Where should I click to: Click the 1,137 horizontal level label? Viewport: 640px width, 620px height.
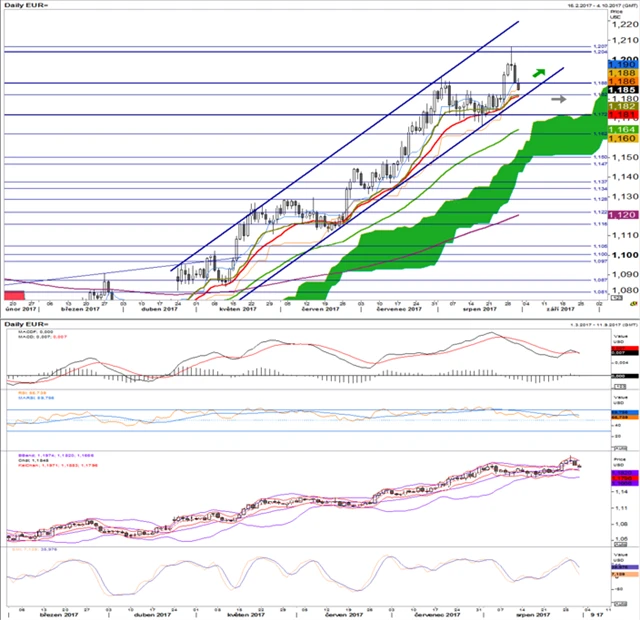[x=600, y=182]
